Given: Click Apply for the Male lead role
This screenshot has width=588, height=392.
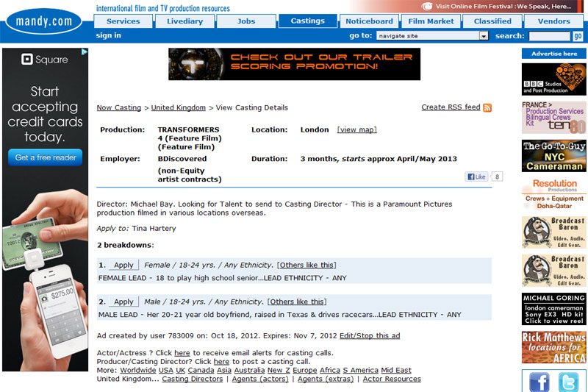Looking at the screenshot, I should [123, 302].
